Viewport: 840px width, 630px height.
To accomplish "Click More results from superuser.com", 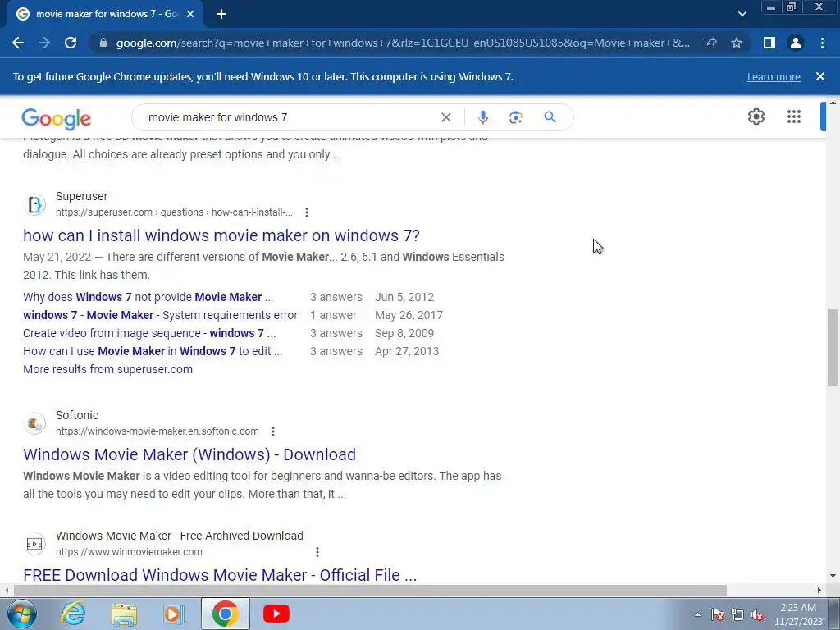I will [107, 370].
